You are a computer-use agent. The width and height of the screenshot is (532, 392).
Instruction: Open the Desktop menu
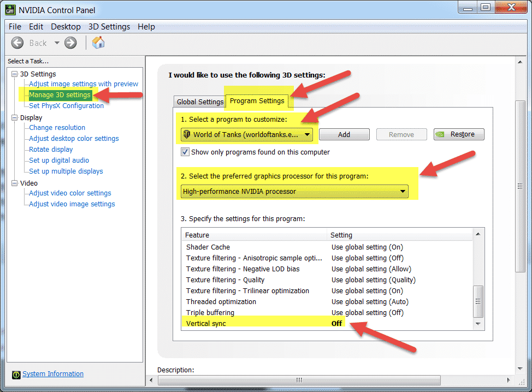coord(66,27)
